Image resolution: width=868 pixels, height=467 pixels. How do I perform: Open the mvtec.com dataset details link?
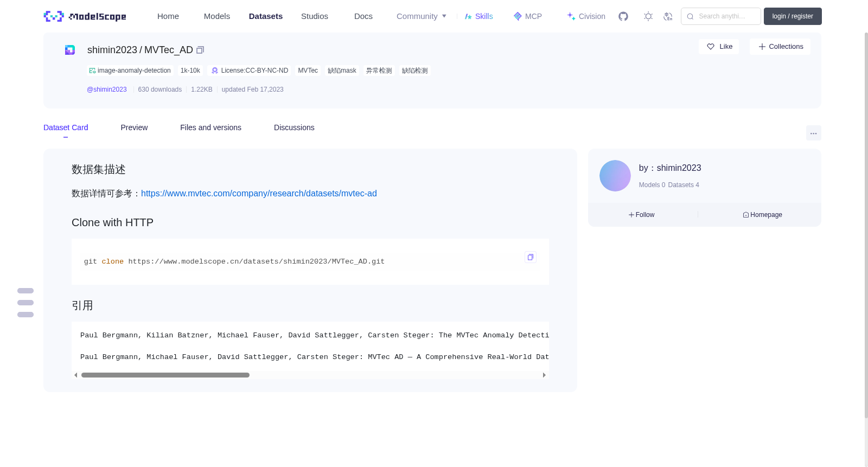coord(259,194)
